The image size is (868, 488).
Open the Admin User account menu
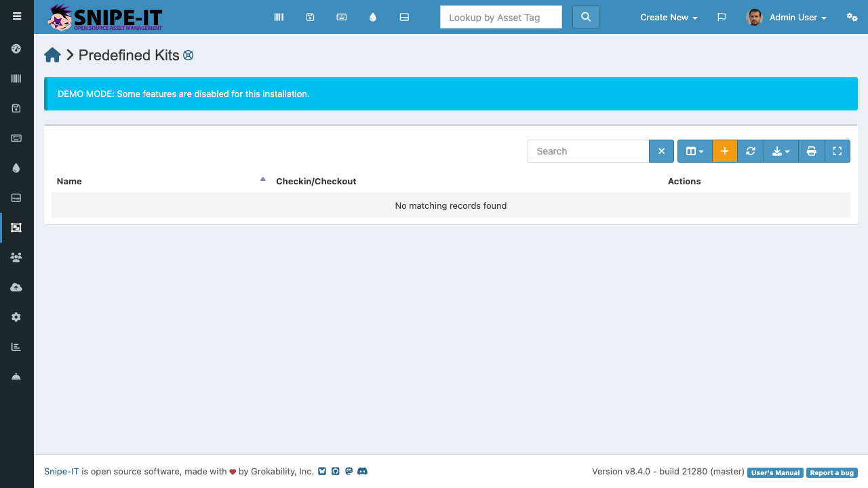(x=787, y=17)
